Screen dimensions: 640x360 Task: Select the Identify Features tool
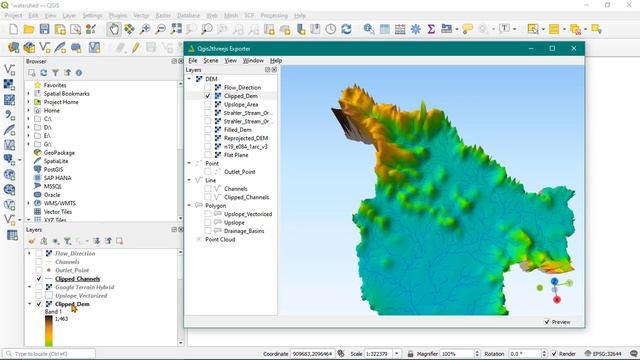(x=369, y=29)
